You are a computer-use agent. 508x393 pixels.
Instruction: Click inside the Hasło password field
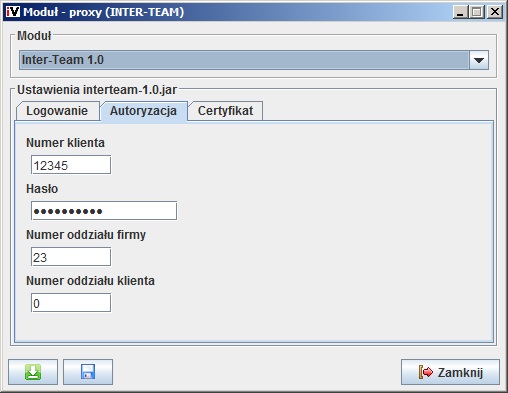pyautogui.click(x=104, y=211)
